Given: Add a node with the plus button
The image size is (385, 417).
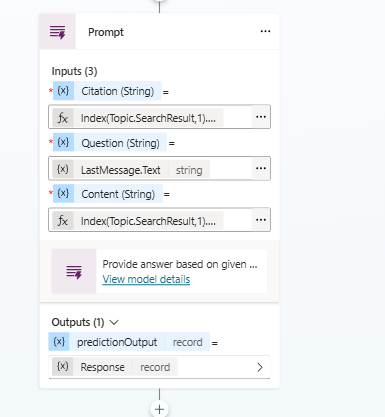Looking at the screenshot, I should tap(159, 409).
